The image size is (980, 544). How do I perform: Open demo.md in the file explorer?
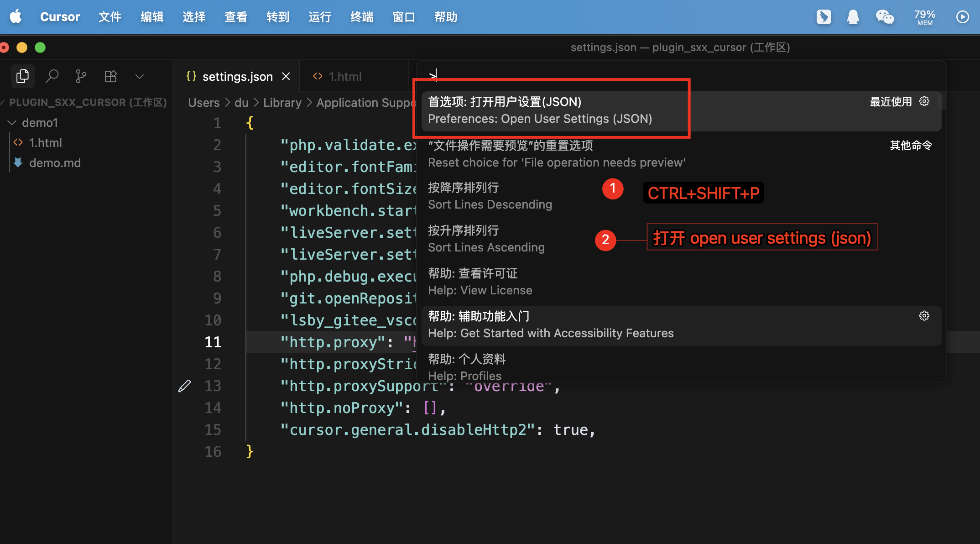click(55, 163)
